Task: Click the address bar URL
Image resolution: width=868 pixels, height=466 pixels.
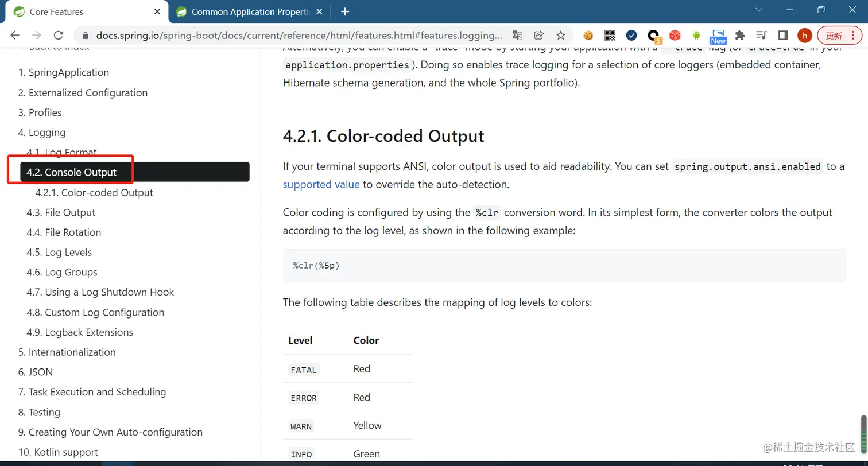Action: point(299,36)
